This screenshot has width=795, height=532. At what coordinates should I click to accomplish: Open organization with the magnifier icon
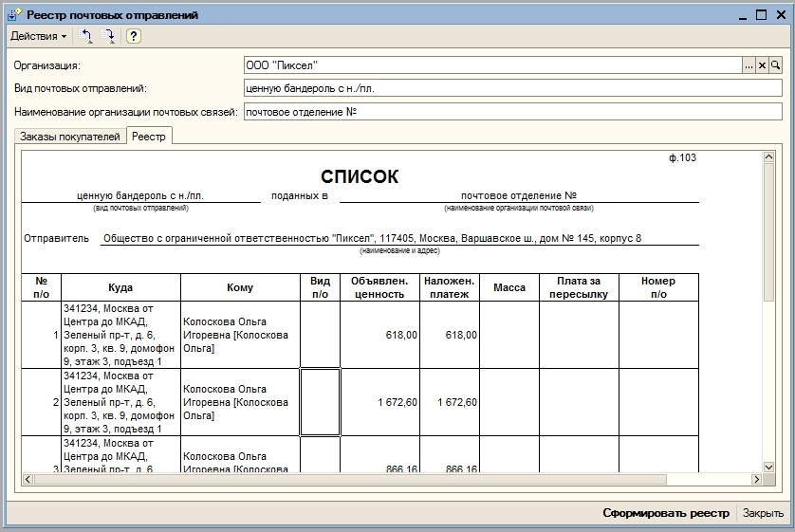(775, 65)
